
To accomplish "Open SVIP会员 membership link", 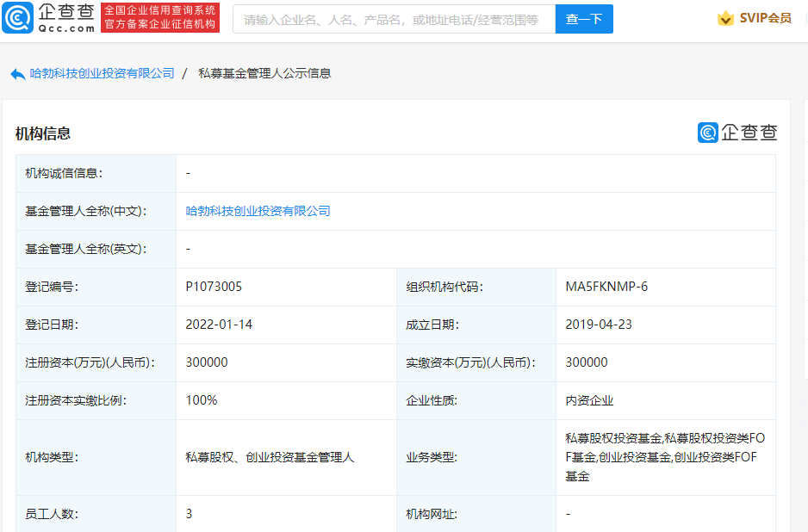I will pyautogui.click(x=765, y=18).
